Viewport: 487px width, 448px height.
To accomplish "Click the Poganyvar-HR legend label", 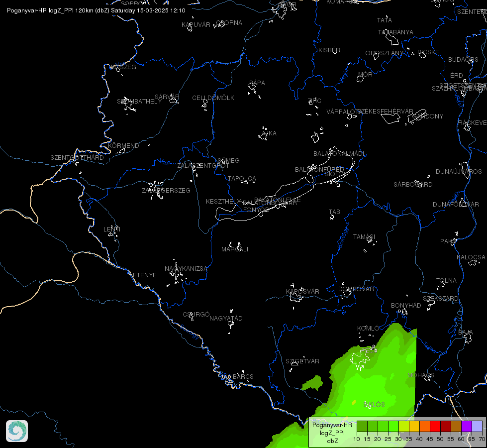I will (332, 425).
